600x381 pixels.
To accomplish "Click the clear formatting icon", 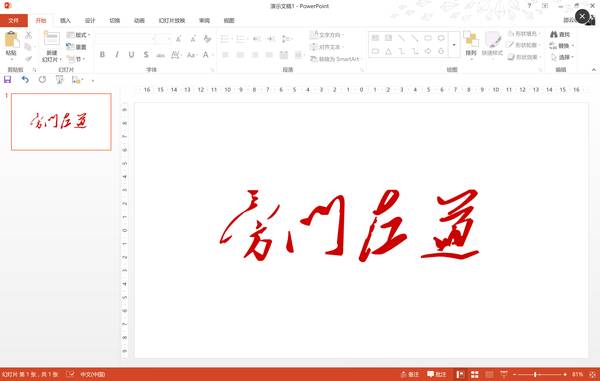I will pos(207,39).
